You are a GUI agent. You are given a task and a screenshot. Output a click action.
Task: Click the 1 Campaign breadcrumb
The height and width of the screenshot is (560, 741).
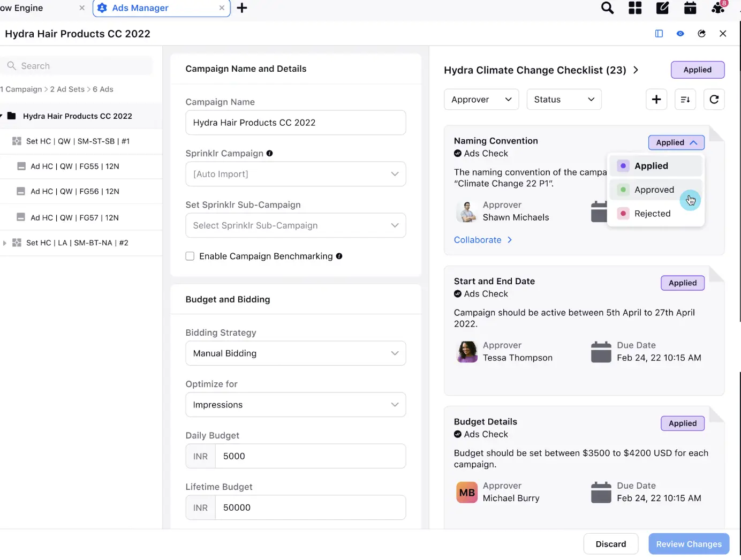(x=21, y=89)
